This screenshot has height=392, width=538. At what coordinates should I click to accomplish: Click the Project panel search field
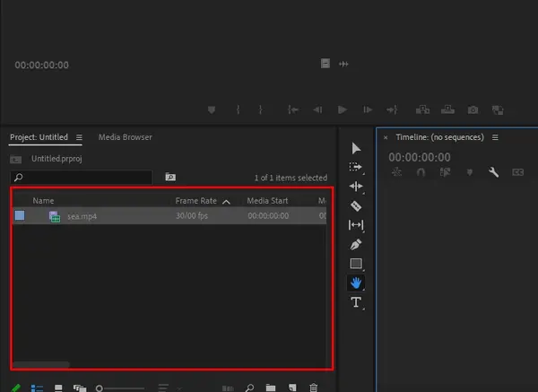pyautogui.click(x=82, y=177)
